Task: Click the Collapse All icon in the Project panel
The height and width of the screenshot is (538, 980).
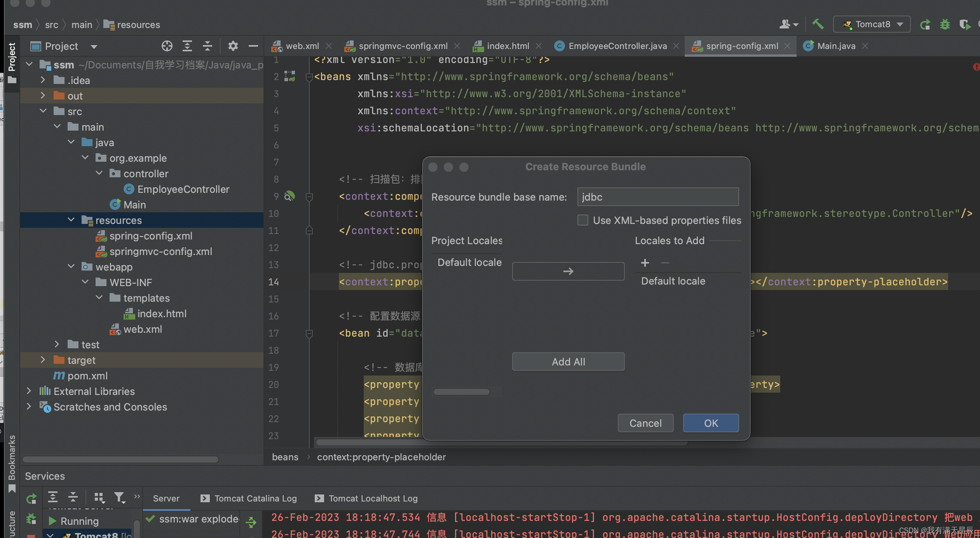Action: coord(208,46)
